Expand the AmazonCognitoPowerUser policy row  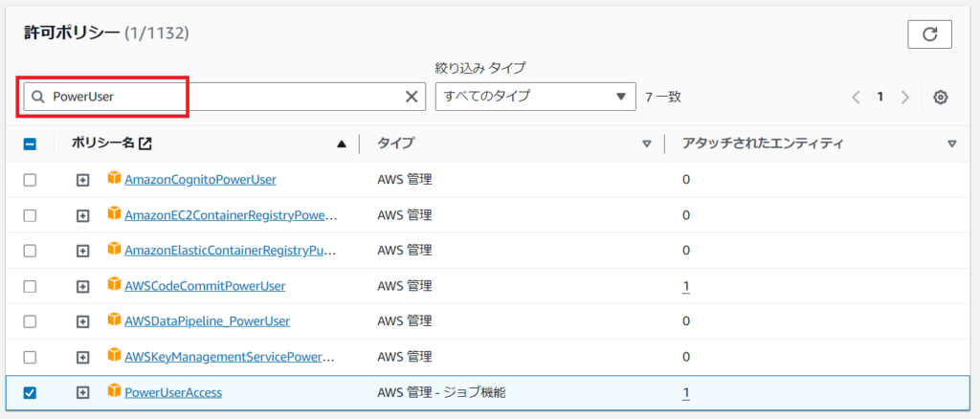click(83, 180)
